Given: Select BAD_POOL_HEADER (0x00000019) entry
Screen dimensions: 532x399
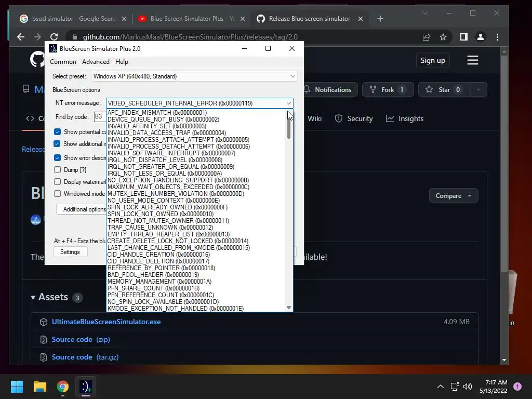Looking at the screenshot, I should [153, 275].
